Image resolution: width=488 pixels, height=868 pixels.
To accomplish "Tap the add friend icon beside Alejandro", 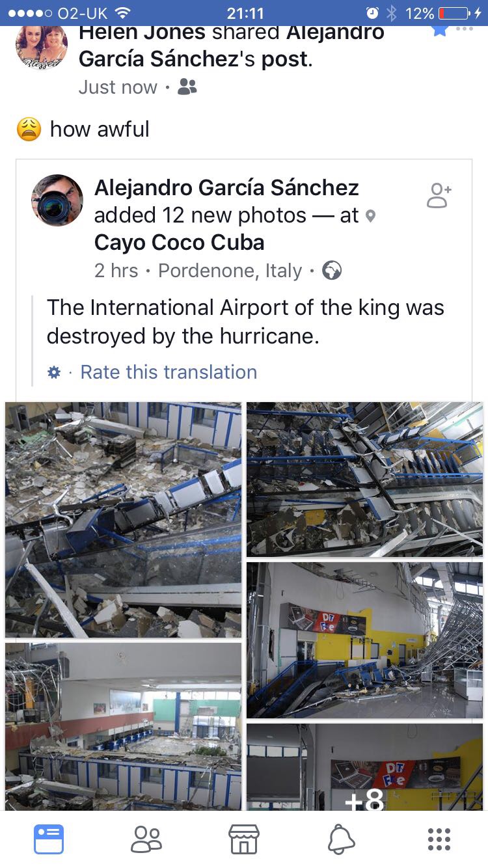I will [439, 195].
